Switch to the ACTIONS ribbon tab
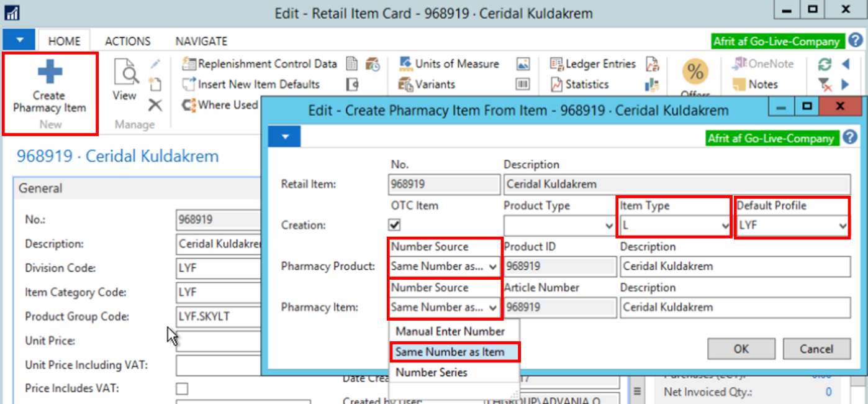The image size is (868, 404). tap(127, 42)
